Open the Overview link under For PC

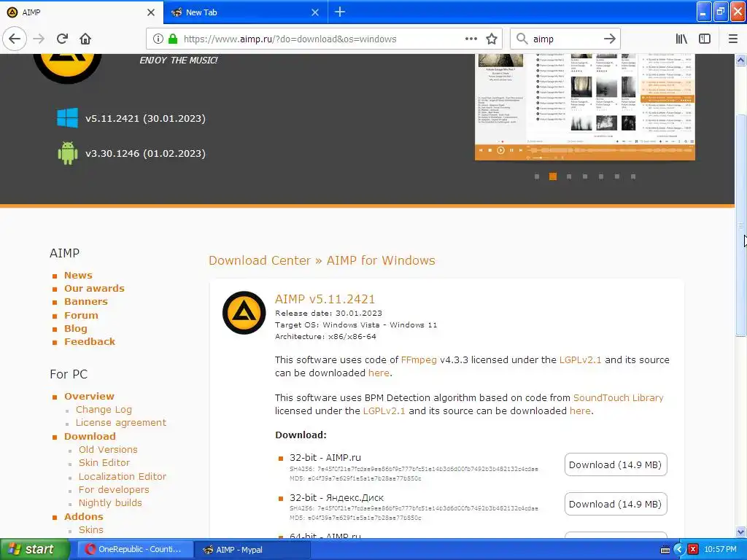89,396
